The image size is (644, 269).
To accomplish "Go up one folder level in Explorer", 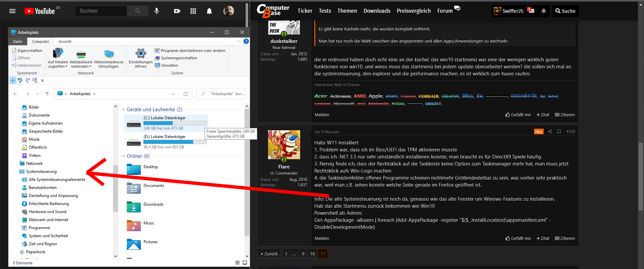I will click(47, 94).
